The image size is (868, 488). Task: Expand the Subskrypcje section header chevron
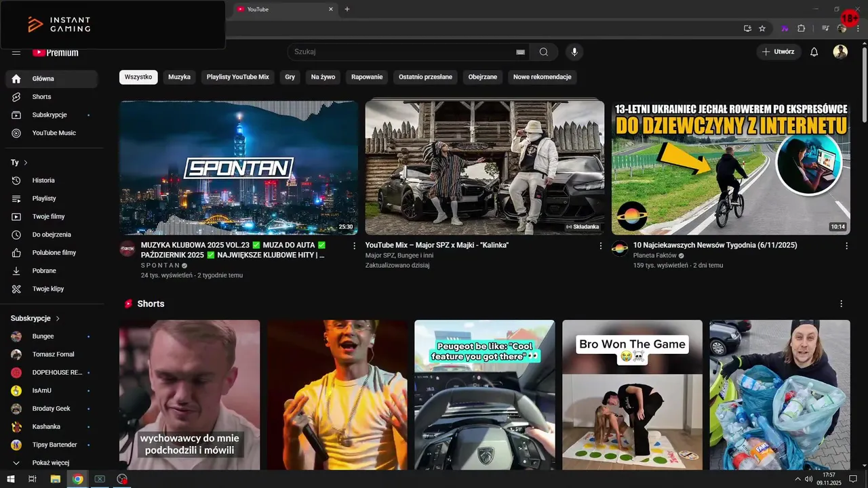(x=58, y=319)
